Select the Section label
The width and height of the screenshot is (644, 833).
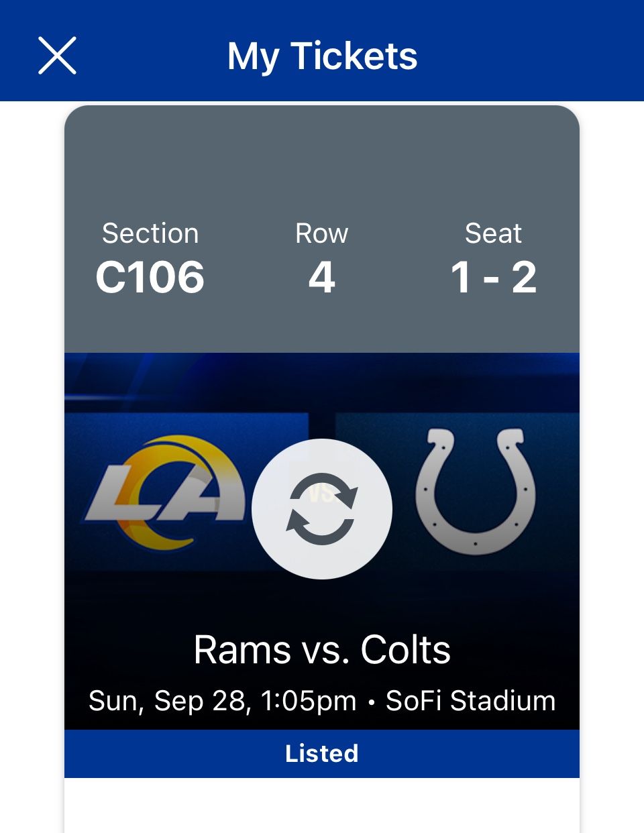pyautogui.click(x=150, y=233)
